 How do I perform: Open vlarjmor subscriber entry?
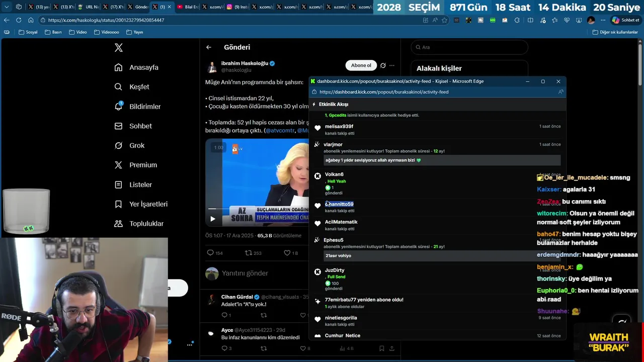click(x=333, y=144)
